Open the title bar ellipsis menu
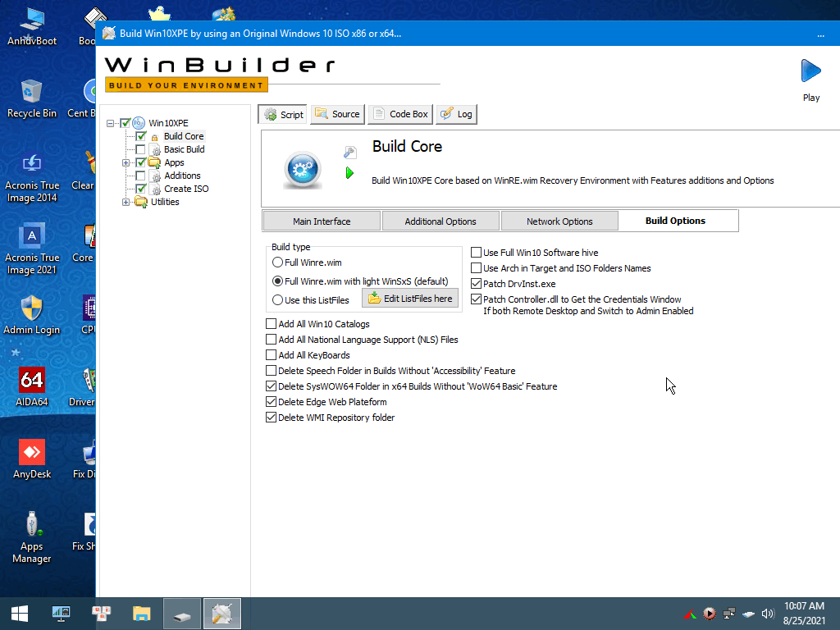840x630 pixels. (x=820, y=34)
